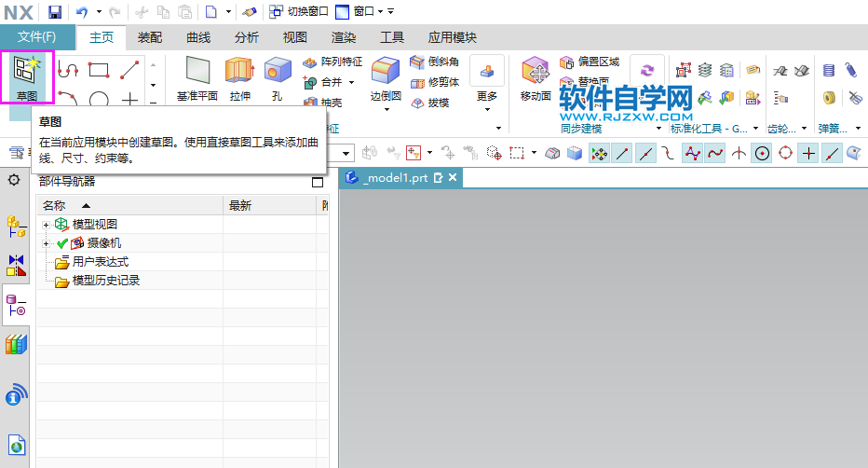Click the purple refresh arrows icon
The width and height of the screenshot is (868, 468).
pyautogui.click(x=647, y=70)
